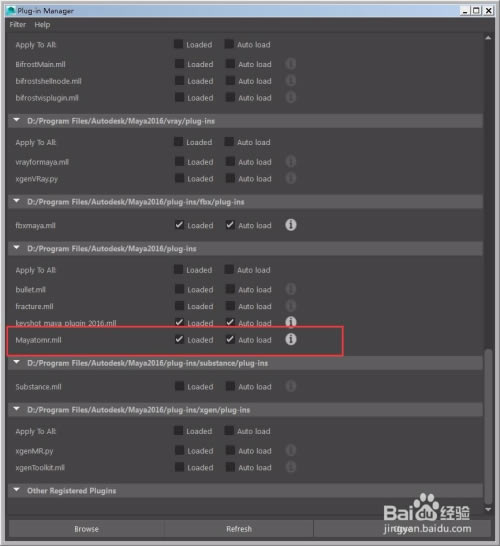500x546 pixels.
Task: Toggle Apply To All Auto load in xgen section
Action: pyautogui.click(x=229, y=431)
